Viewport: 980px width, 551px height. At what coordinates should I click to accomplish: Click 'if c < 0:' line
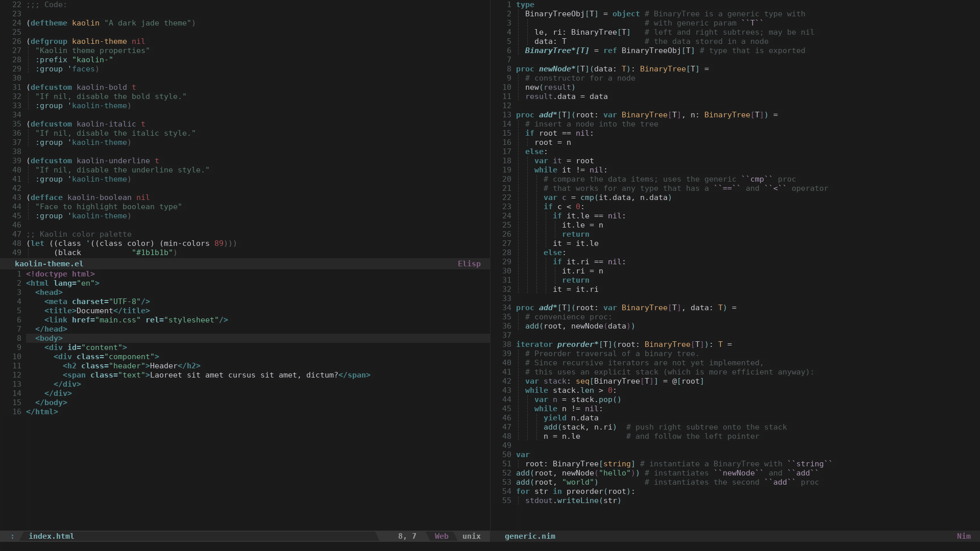[x=564, y=207]
